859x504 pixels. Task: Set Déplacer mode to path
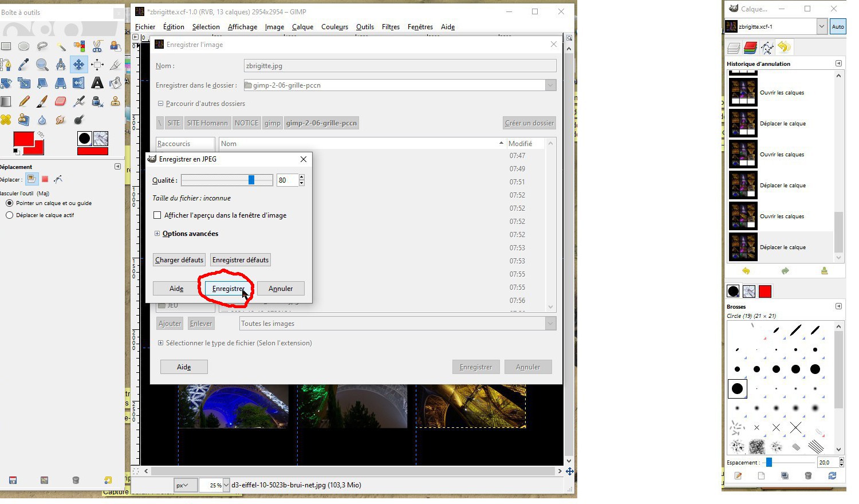(58, 179)
